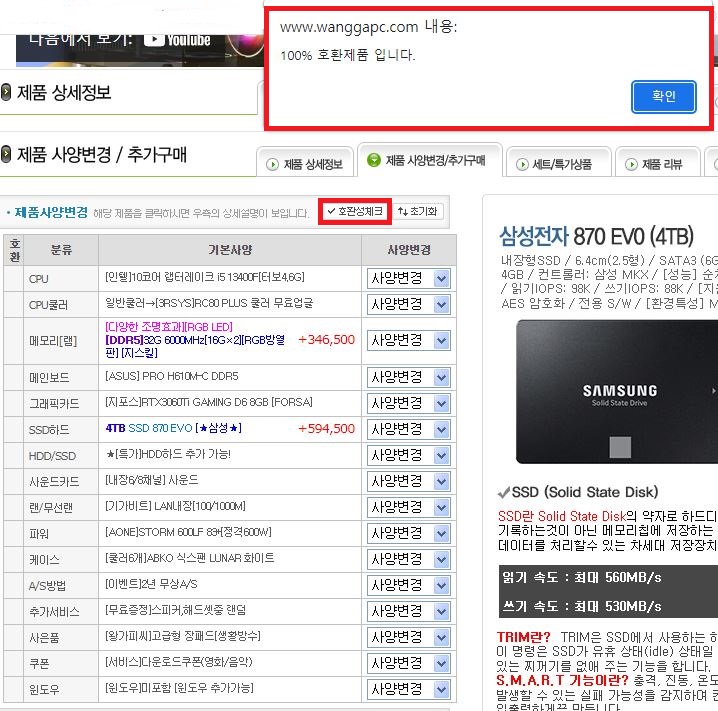This screenshot has width=718, height=711.
Task: Click the checkmark icon in 호환성체크 button
Action: (x=332, y=211)
